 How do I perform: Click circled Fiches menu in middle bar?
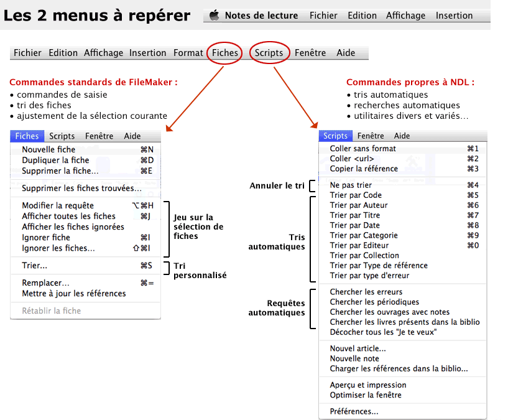pos(225,53)
